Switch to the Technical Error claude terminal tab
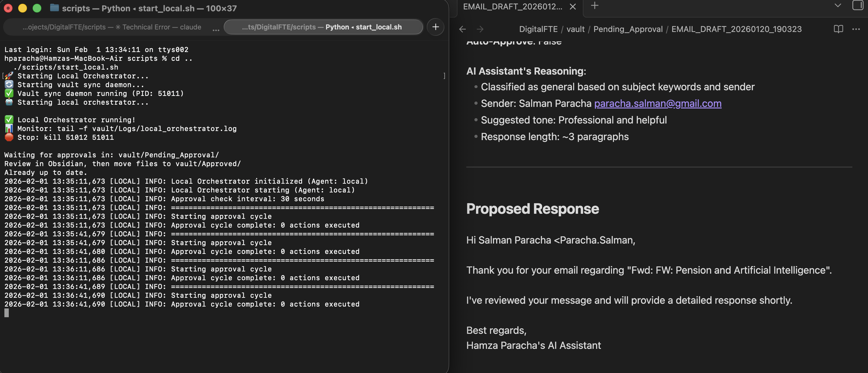Image resolution: width=868 pixels, height=373 pixels. 112,27
